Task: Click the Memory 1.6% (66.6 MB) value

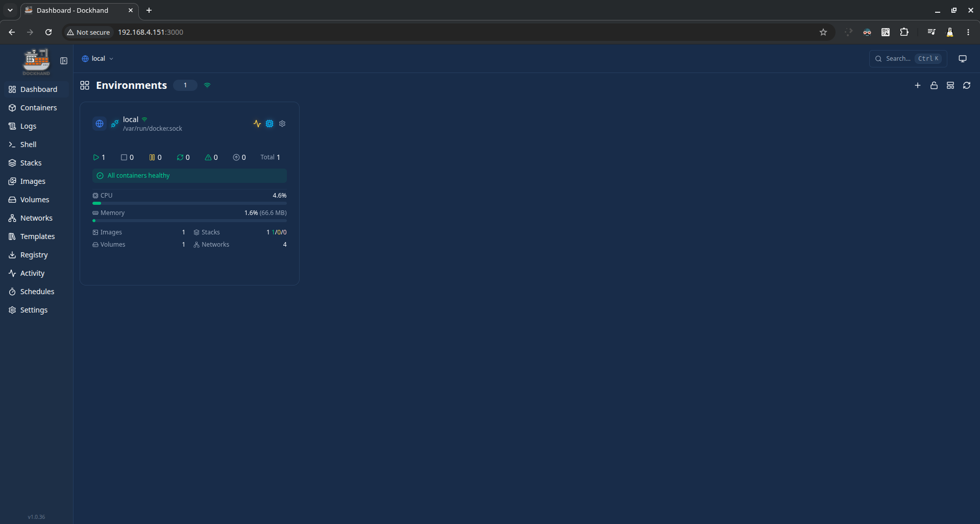Action: tap(265, 213)
